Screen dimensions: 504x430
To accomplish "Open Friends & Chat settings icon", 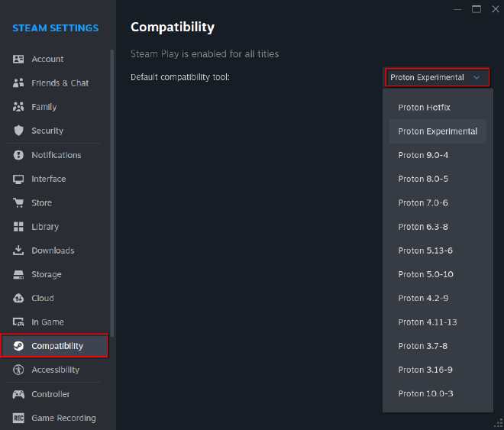I will click(x=18, y=83).
